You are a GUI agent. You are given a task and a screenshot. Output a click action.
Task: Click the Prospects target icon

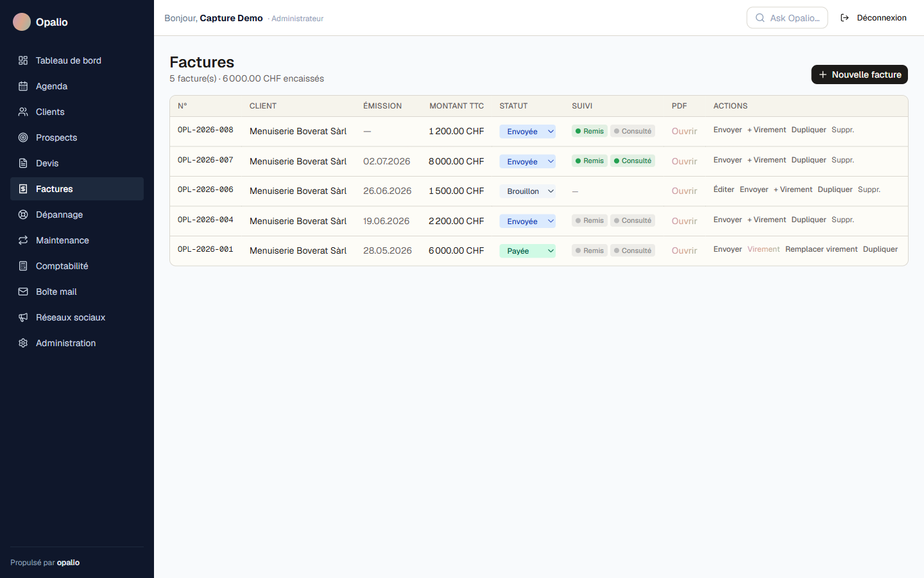click(23, 137)
